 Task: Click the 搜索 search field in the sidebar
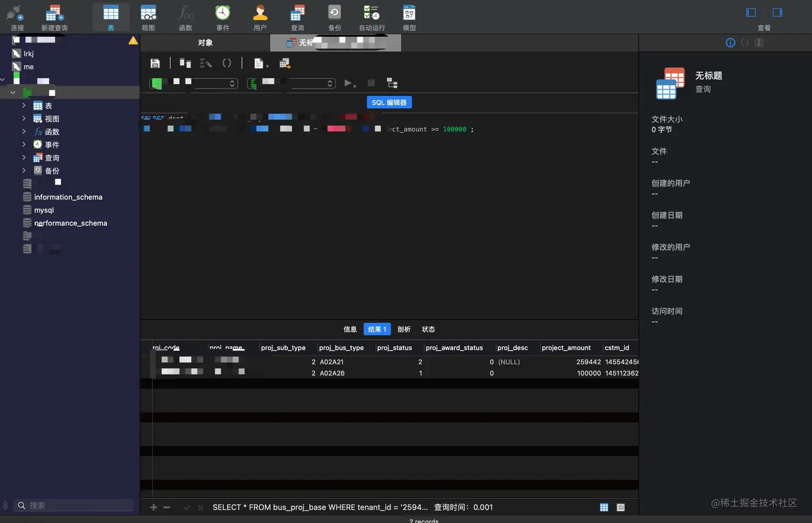(74, 505)
